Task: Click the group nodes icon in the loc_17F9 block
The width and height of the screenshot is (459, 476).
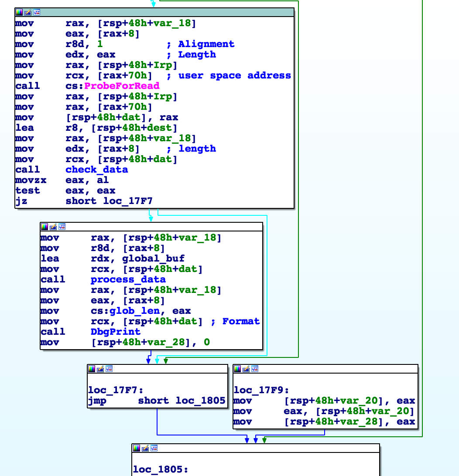Action: 255,369
